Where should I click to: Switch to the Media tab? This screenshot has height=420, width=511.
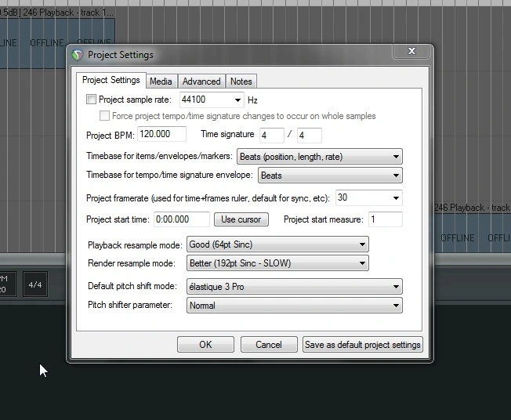[161, 81]
